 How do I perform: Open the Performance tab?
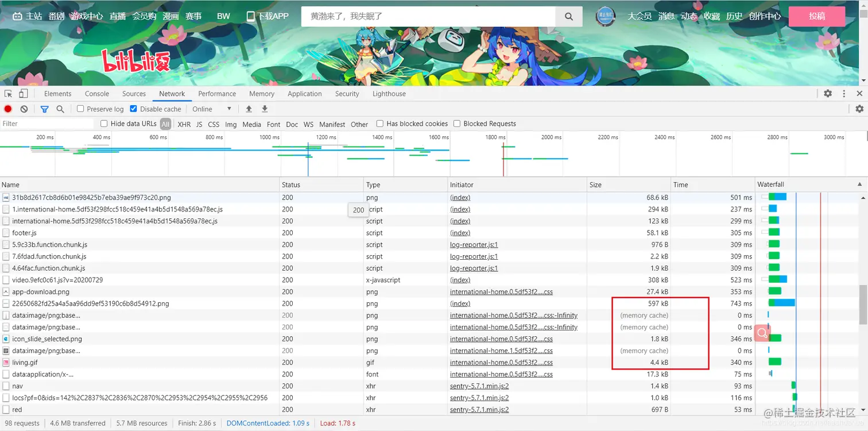(x=217, y=94)
